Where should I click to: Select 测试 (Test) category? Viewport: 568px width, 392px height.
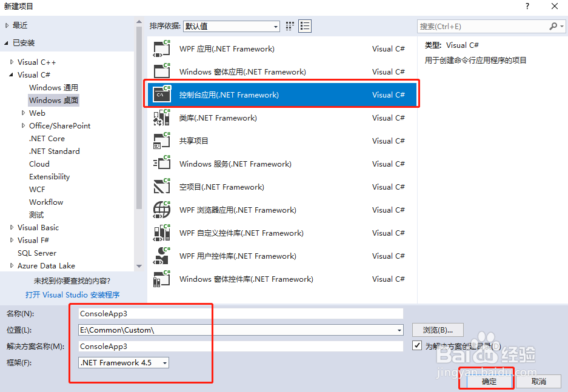36,215
